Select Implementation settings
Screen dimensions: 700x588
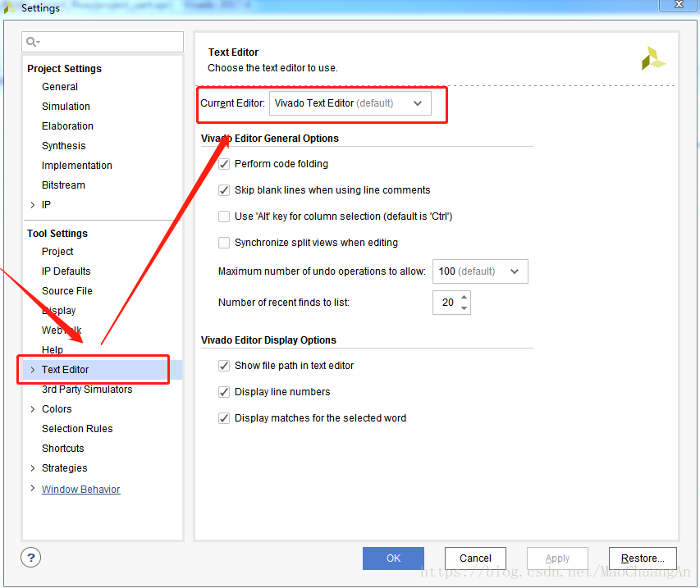point(77,166)
